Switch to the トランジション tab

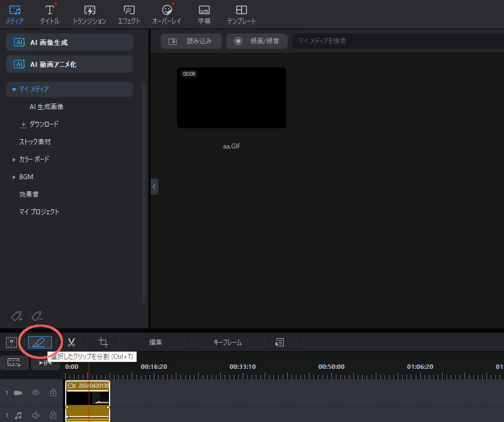[89, 15]
